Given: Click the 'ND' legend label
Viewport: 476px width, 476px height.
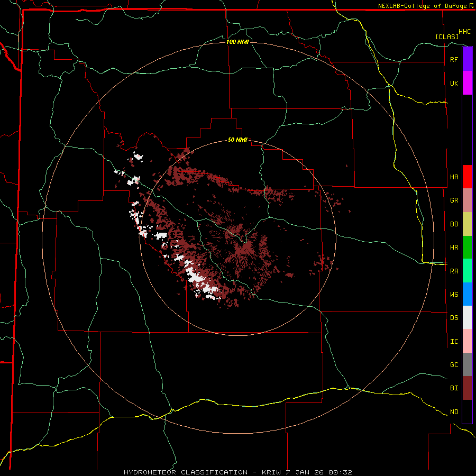Looking at the screenshot, I should (x=454, y=412).
